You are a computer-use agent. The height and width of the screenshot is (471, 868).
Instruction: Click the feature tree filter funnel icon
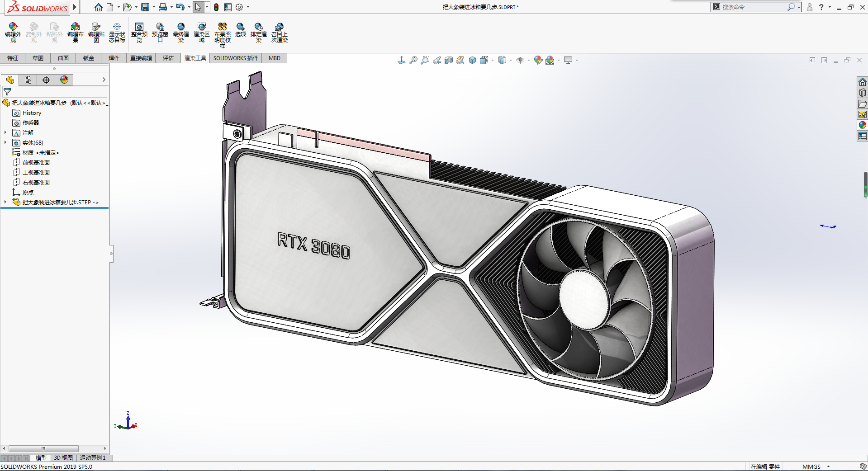coord(7,92)
